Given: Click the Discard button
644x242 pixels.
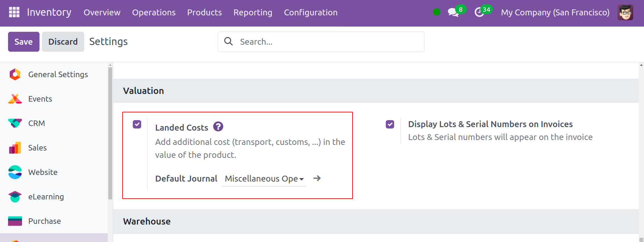Looking at the screenshot, I should coord(63,42).
